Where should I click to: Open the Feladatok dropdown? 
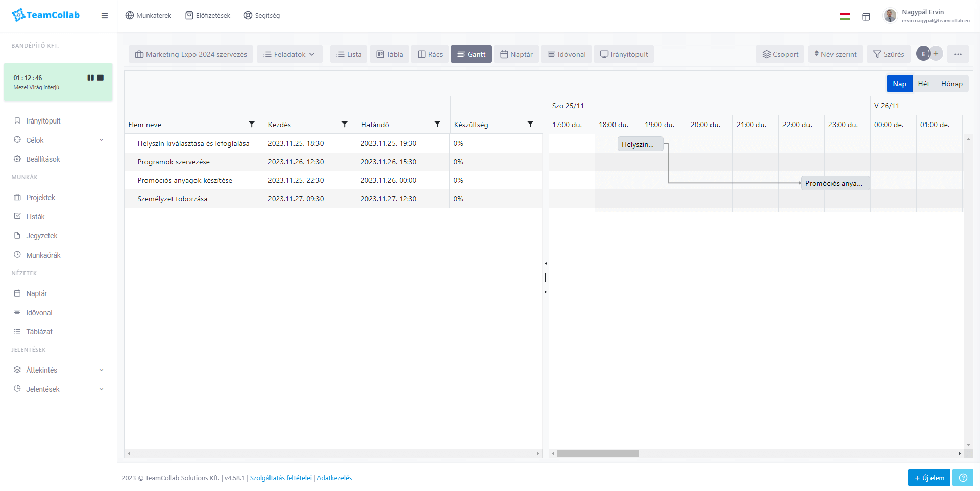tap(289, 54)
